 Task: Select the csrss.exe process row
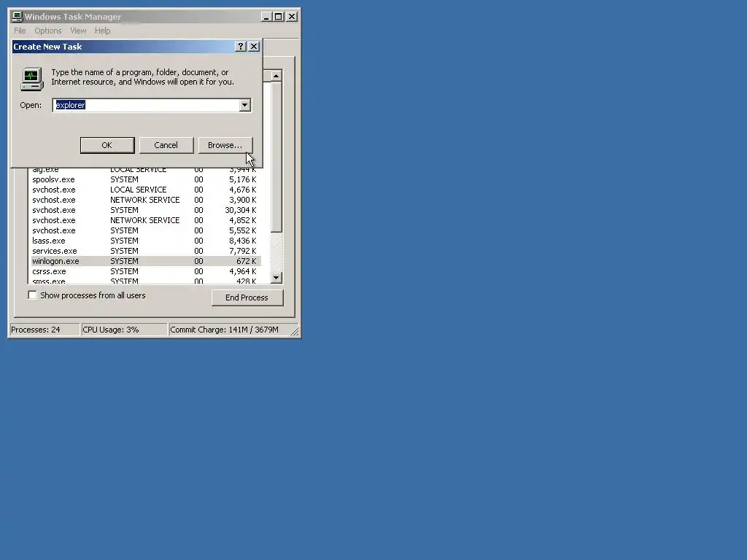(144, 271)
